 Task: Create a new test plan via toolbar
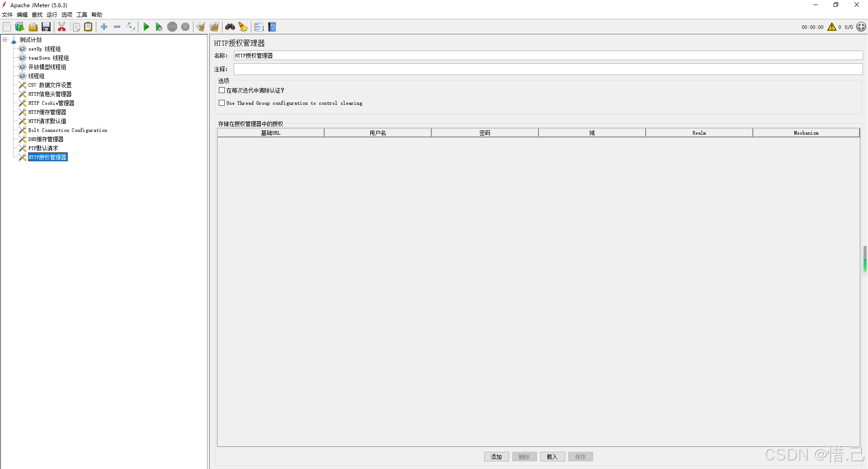[x=7, y=27]
